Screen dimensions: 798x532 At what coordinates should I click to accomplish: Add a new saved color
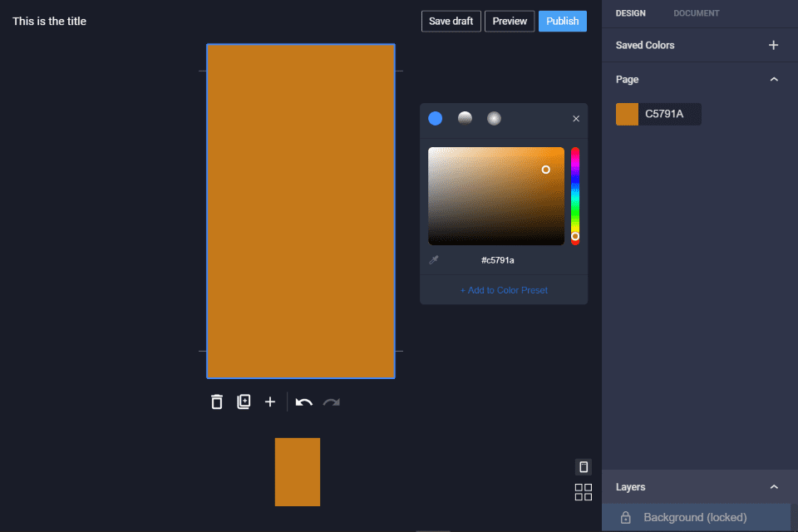pyautogui.click(x=773, y=45)
